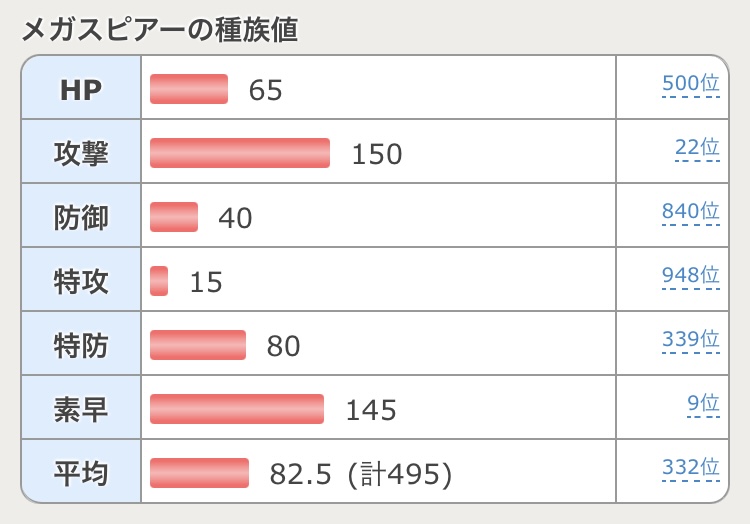Click the 素早 row header label
The width and height of the screenshot is (750, 524).
point(81,409)
